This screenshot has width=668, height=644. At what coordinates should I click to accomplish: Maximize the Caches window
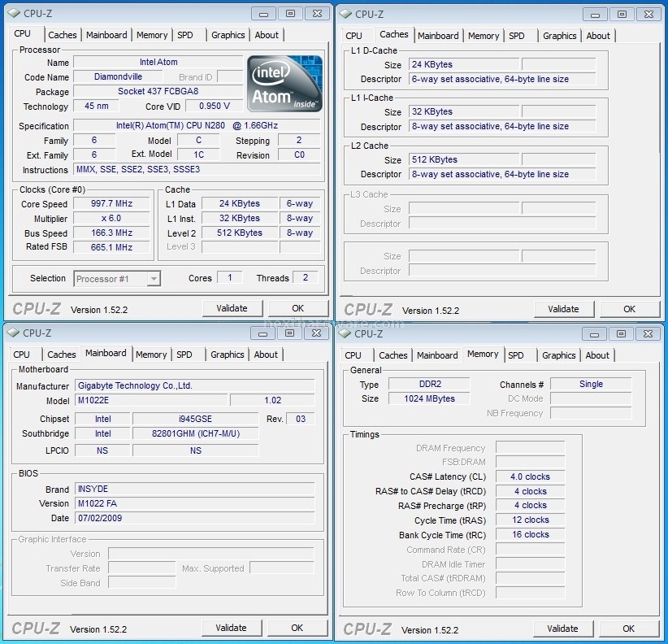click(x=622, y=15)
